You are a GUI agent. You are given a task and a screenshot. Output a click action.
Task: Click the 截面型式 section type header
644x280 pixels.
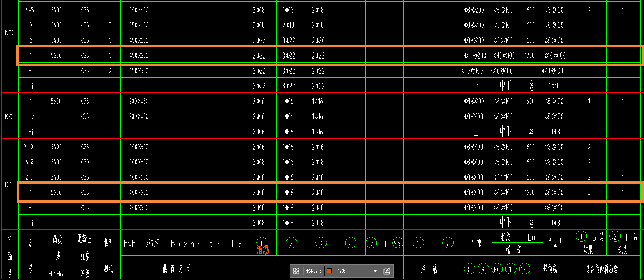pos(108,256)
